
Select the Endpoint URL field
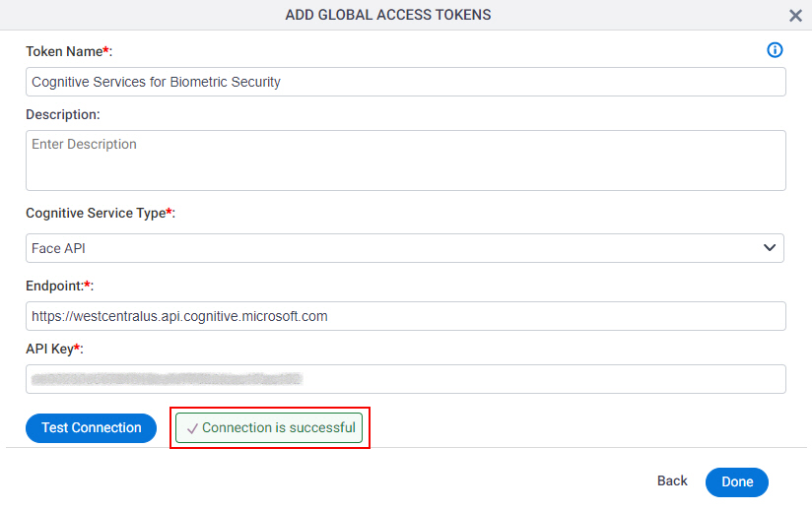[406, 316]
